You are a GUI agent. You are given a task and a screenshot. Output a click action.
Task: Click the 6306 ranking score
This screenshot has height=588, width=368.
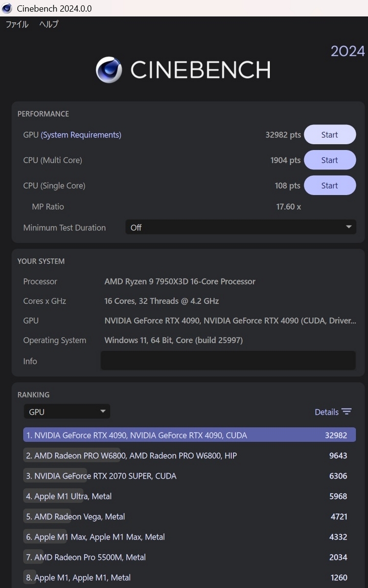(338, 476)
